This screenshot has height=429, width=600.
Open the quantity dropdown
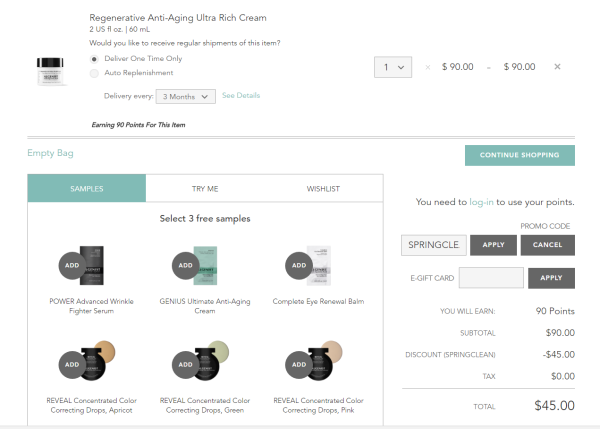tap(393, 67)
